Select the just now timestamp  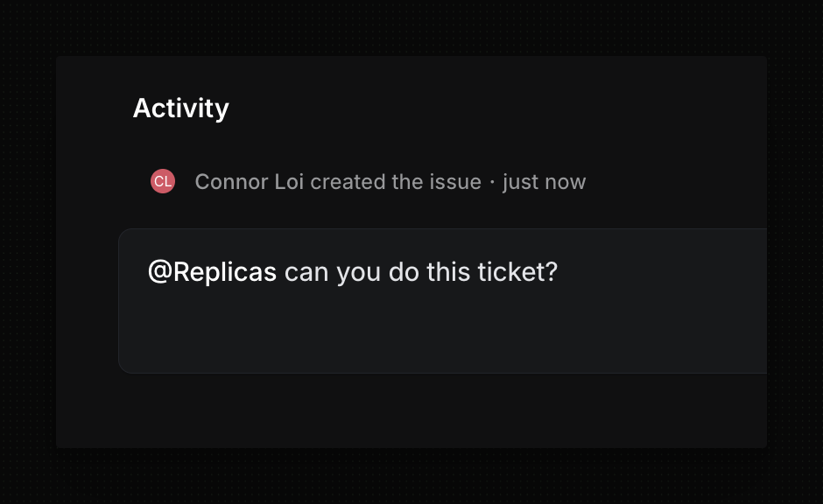544,181
